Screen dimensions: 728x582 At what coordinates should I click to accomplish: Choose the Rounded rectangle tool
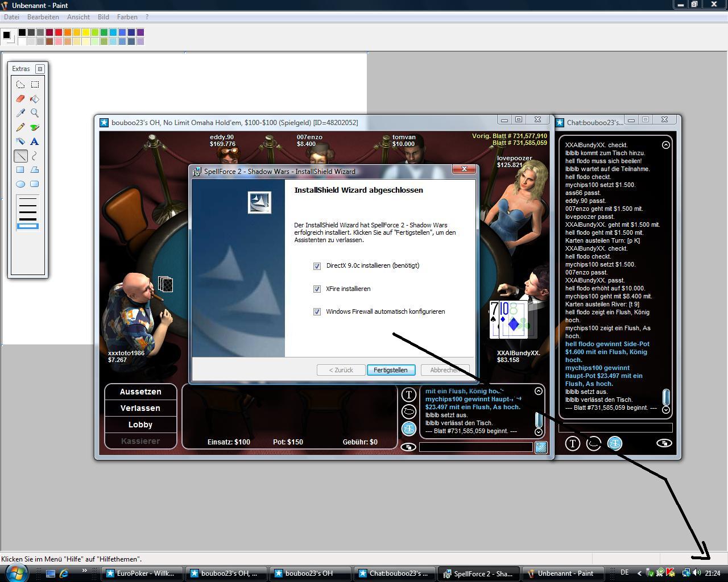[35, 184]
